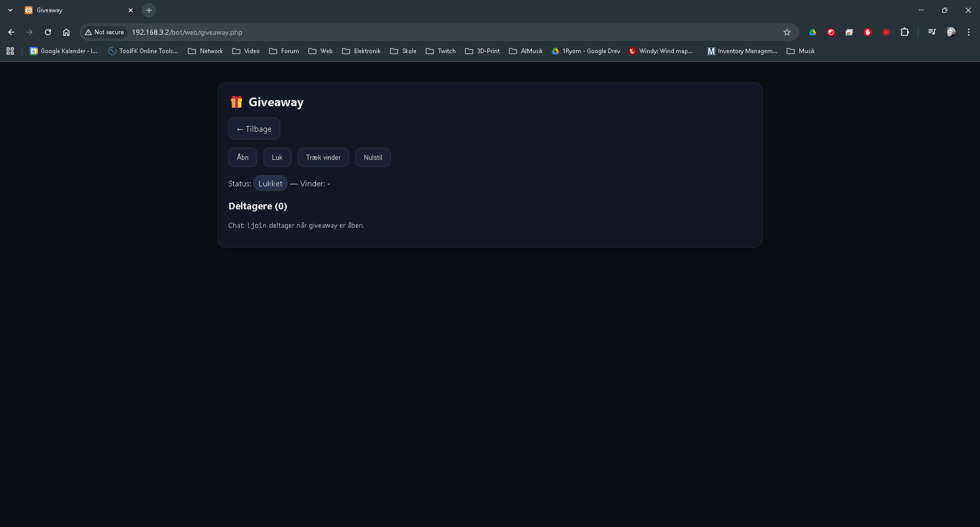Open the Chrome profile avatar
This screenshot has height=527, width=980.
point(950,32)
